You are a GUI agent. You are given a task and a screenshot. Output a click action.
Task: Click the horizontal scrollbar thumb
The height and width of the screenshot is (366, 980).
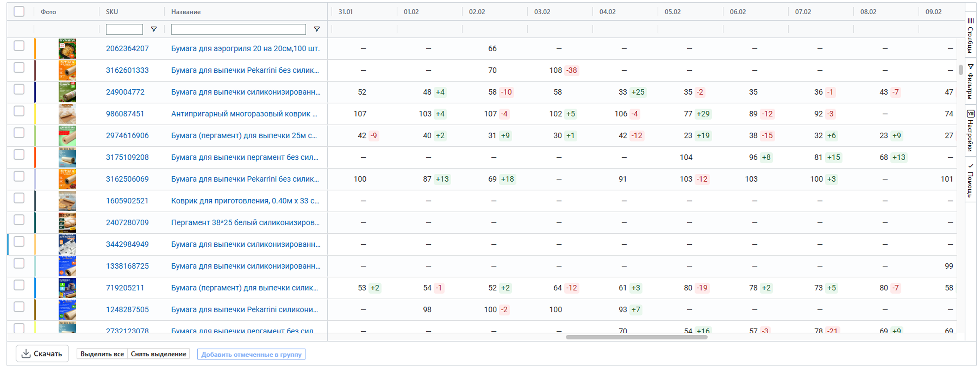click(636, 337)
